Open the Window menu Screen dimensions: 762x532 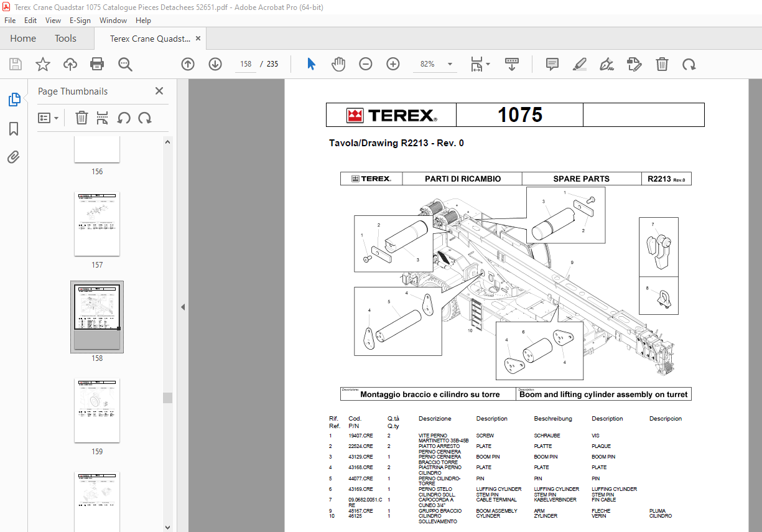pos(113,21)
